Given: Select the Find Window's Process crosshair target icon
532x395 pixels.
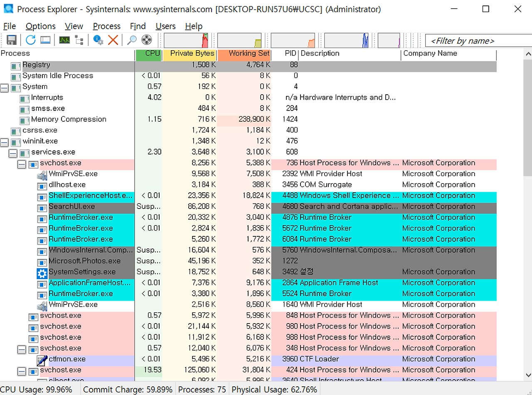Looking at the screenshot, I should coord(147,40).
